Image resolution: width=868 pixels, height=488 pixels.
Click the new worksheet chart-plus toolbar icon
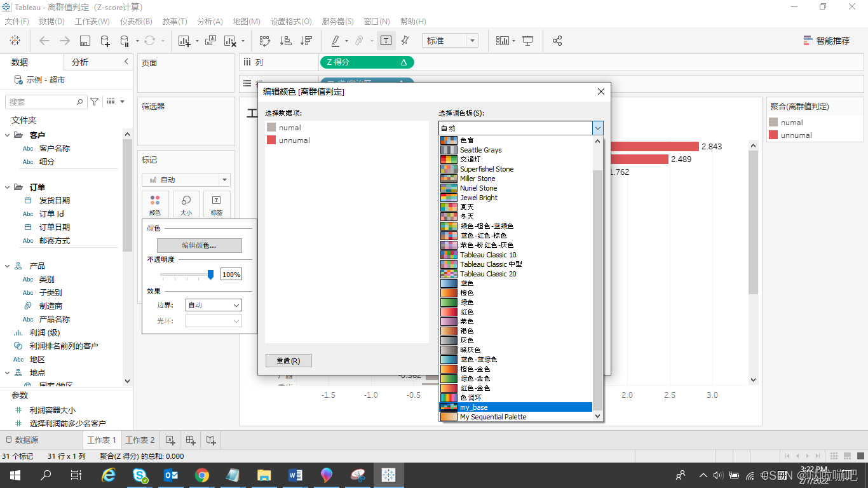[185, 41]
